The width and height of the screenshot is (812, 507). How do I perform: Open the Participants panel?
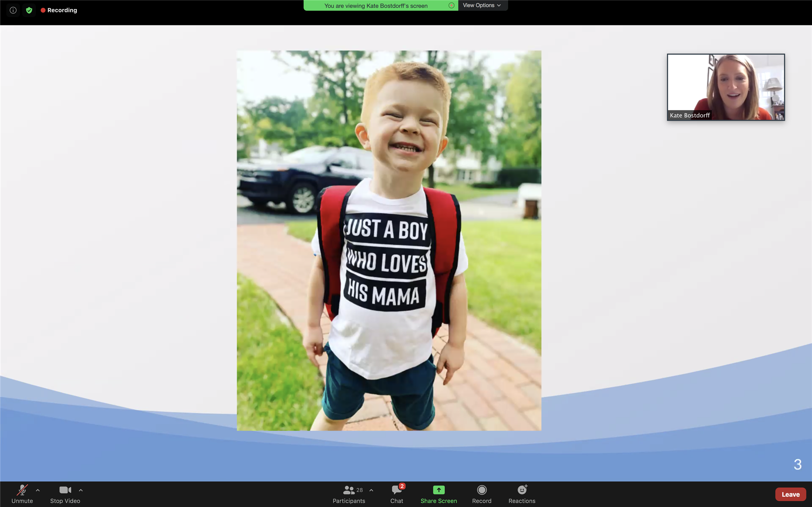point(349,494)
